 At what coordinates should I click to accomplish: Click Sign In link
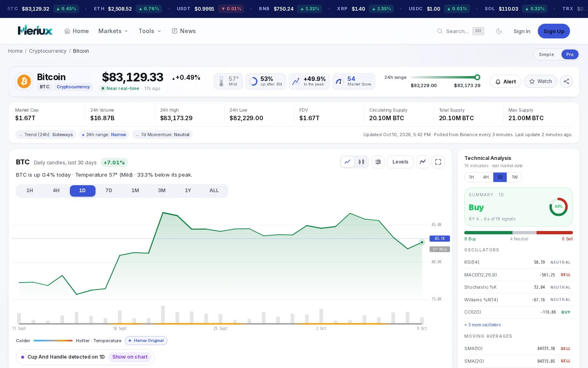pos(522,31)
